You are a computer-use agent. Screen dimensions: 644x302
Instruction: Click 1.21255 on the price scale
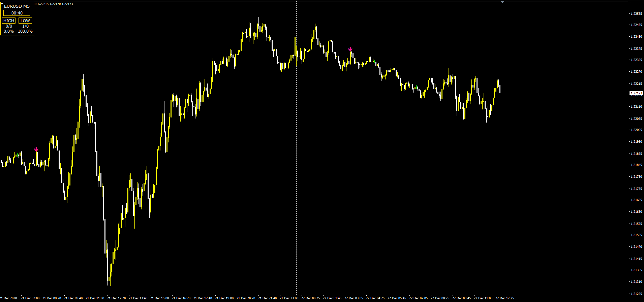636,294
